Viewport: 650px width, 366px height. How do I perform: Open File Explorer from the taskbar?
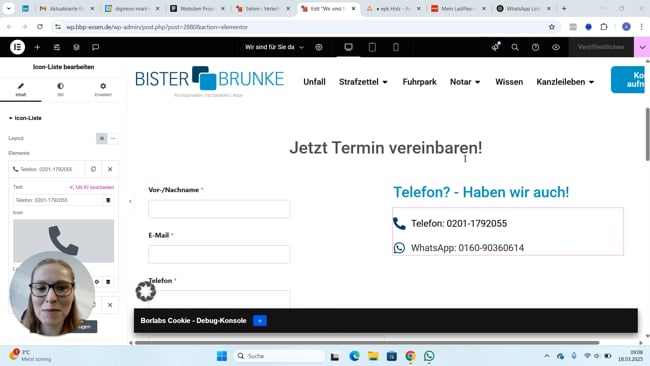pyautogui.click(x=373, y=356)
